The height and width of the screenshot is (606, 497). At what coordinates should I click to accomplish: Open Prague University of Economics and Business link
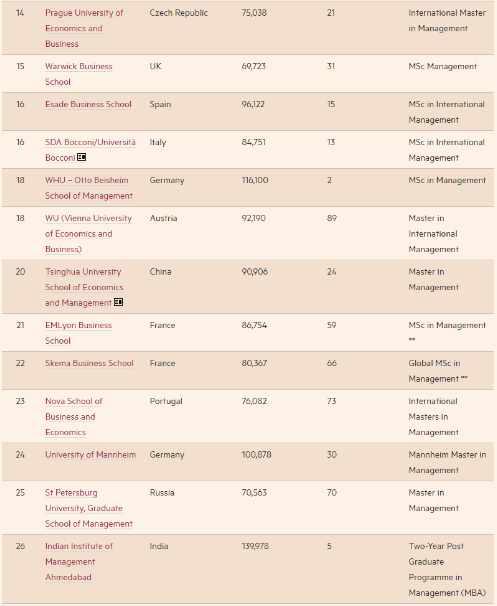(84, 28)
